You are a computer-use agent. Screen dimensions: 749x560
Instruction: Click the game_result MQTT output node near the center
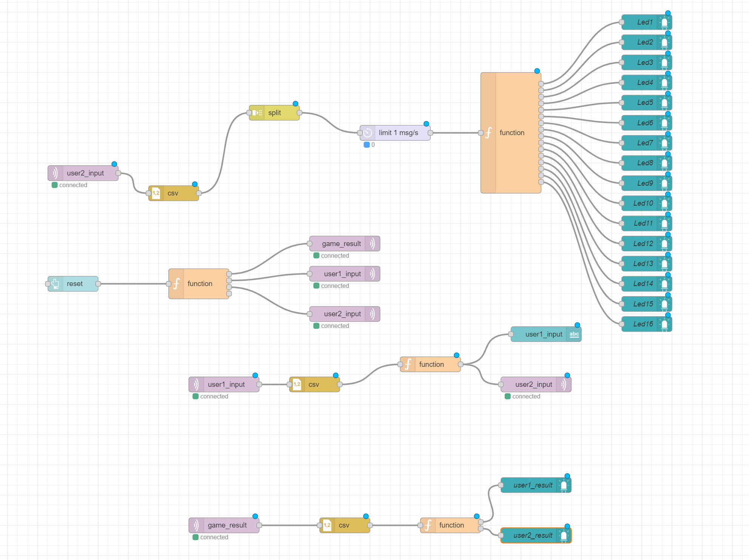(341, 244)
